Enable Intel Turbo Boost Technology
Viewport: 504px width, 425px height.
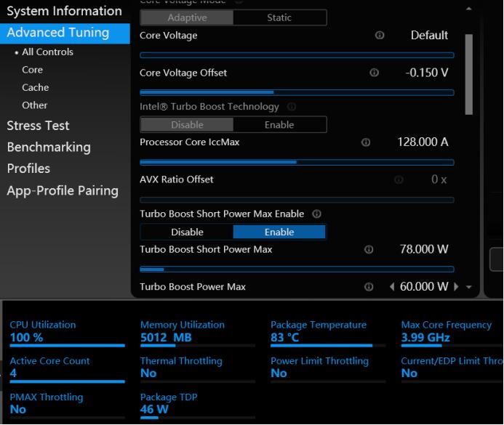[x=279, y=125]
